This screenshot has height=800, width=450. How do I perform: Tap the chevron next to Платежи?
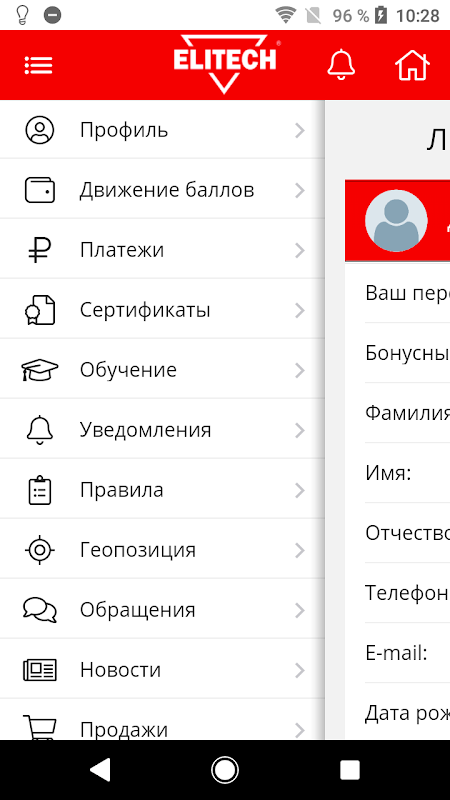click(x=300, y=251)
